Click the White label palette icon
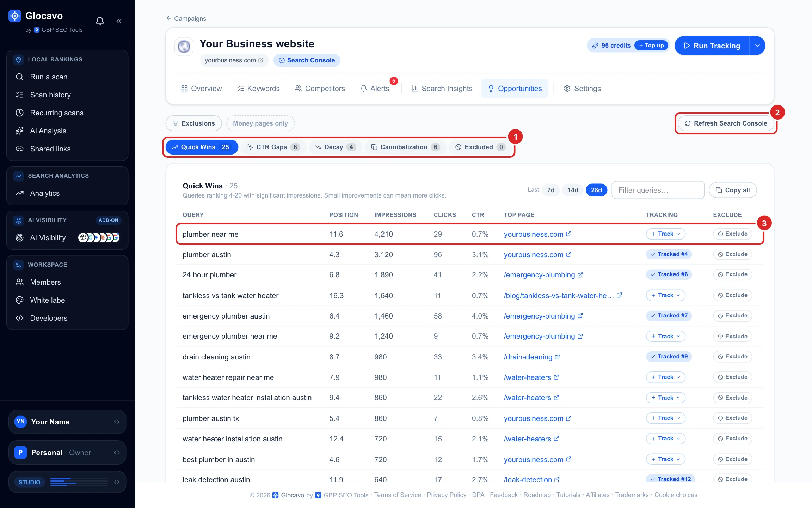 point(20,300)
